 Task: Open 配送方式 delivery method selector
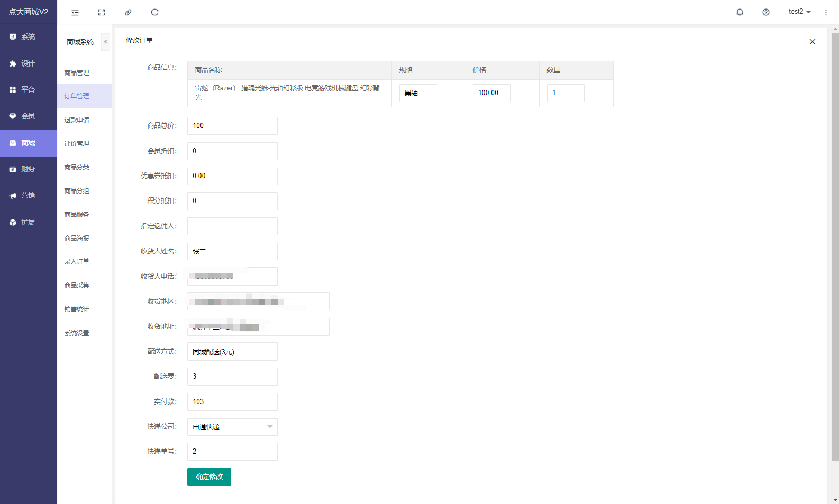click(232, 352)
